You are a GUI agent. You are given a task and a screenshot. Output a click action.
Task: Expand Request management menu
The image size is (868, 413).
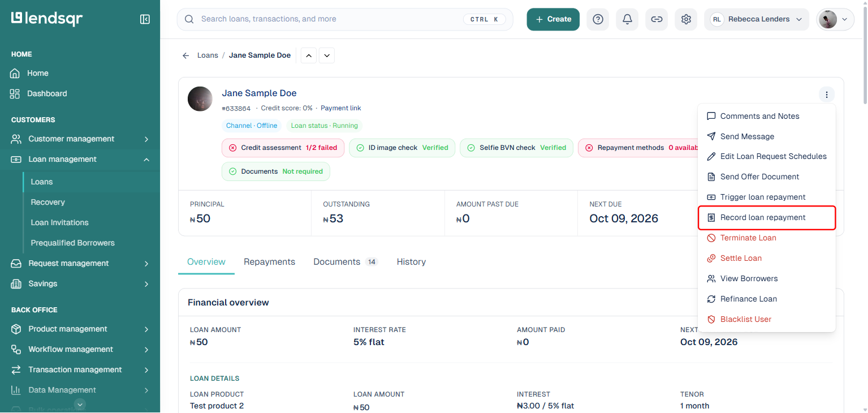pyautogui.click(x=80, y=263)
